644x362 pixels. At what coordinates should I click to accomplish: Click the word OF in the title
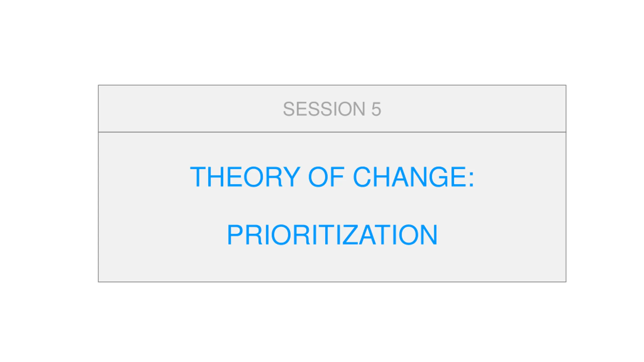(326, 177)
